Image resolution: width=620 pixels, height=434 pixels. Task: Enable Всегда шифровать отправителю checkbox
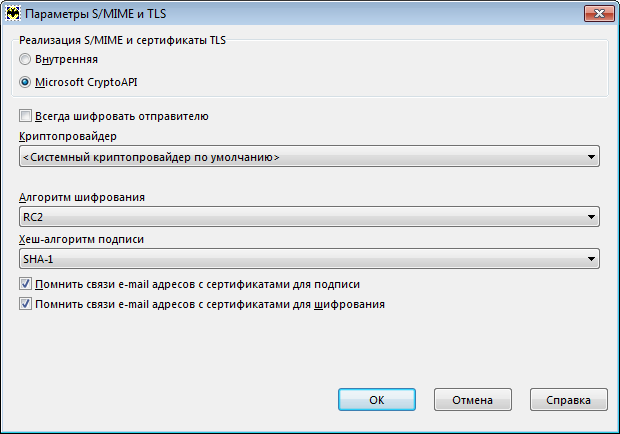tap(25, 116)
